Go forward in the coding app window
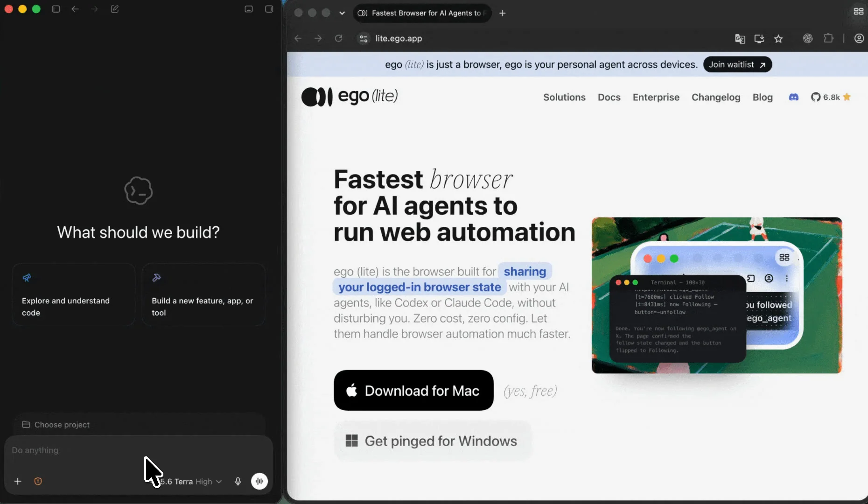This screenshot has width=868, height=504. pos(94,9)
